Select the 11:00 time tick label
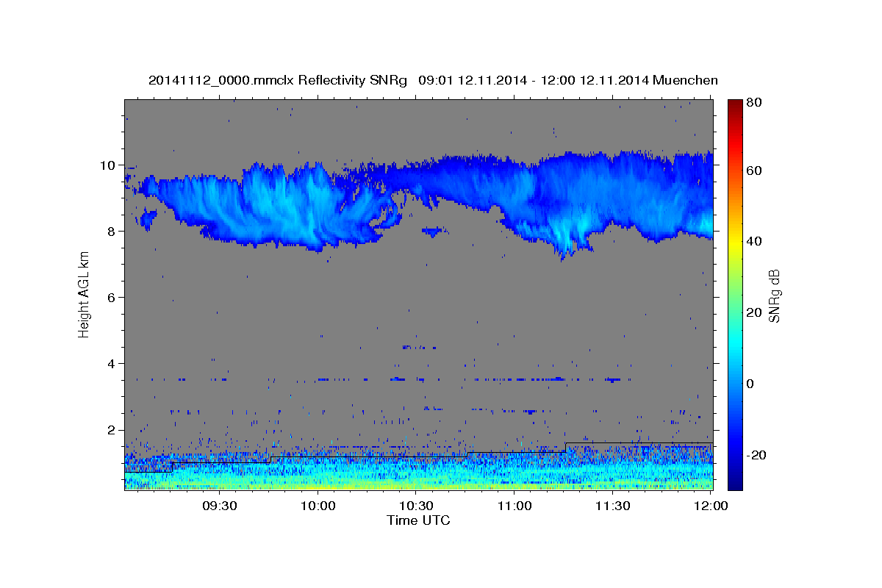The image size is (882, 588). (514, 506)
